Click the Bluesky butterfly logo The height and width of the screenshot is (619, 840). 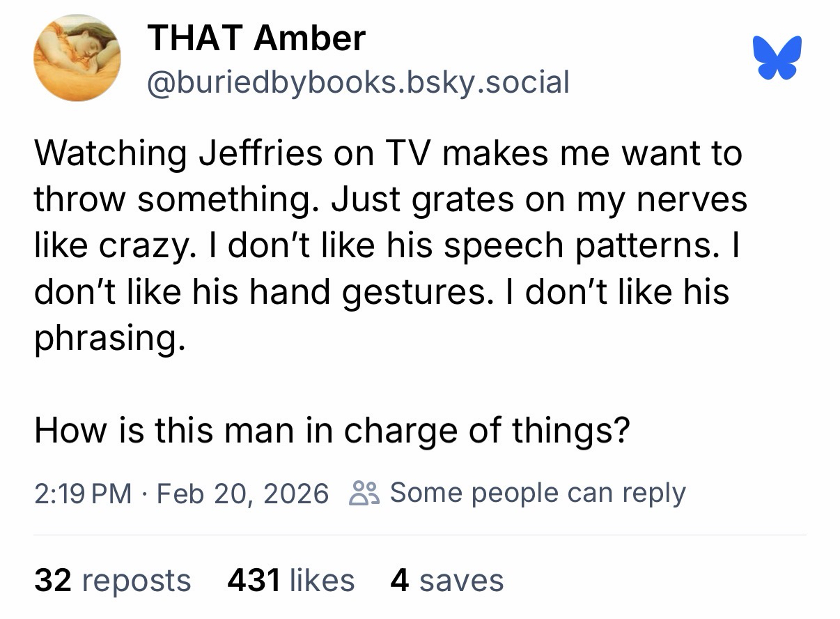tap(777, 58)
